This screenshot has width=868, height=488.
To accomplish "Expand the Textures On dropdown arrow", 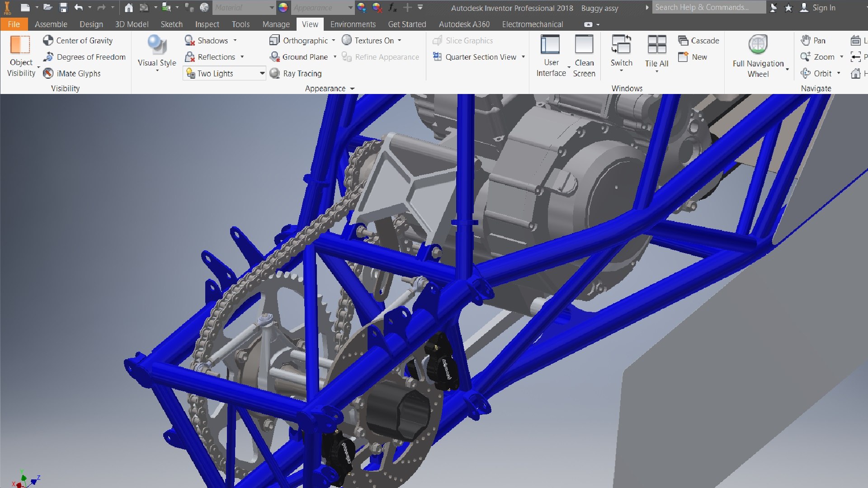I will pyautogui.click(x=400, y=41).
